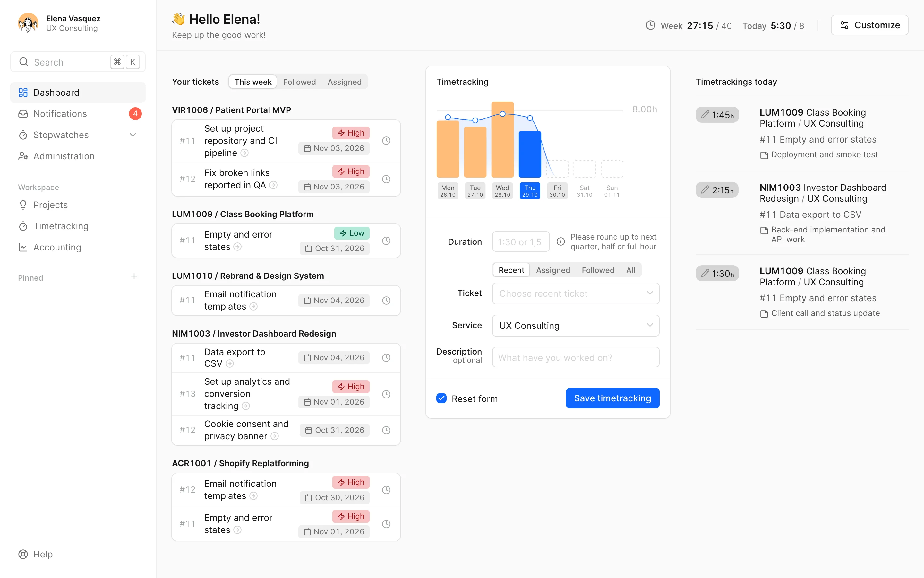The width and height of the screenshot is (924, 578).
Task: Track time on Data export to CSV ticket
Action: pyautogui.click(x=386, y=358)
